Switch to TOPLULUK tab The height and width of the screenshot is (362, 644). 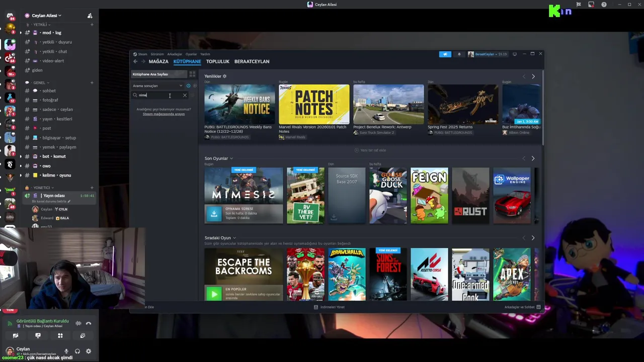[217, 61]
